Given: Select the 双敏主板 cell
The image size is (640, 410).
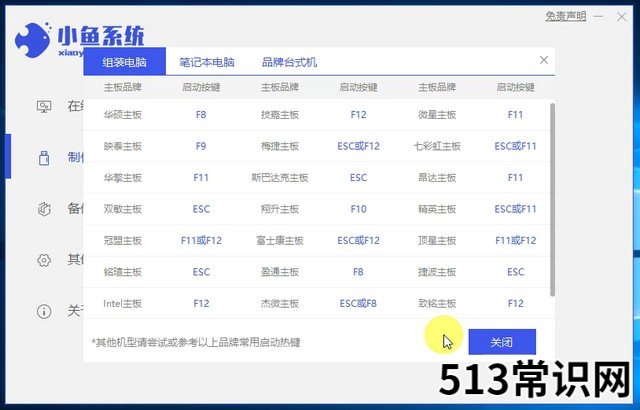Looking at the screenshot, I should (x=122, y=209).
